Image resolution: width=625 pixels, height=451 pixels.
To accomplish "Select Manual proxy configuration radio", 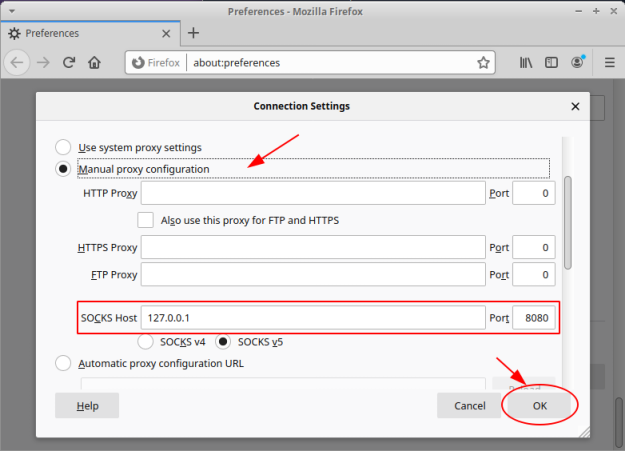I will [x=63, y=169].
